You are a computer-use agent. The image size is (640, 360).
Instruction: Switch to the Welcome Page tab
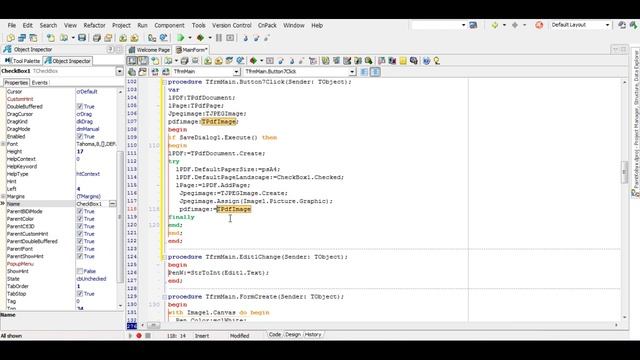point(149,50)
